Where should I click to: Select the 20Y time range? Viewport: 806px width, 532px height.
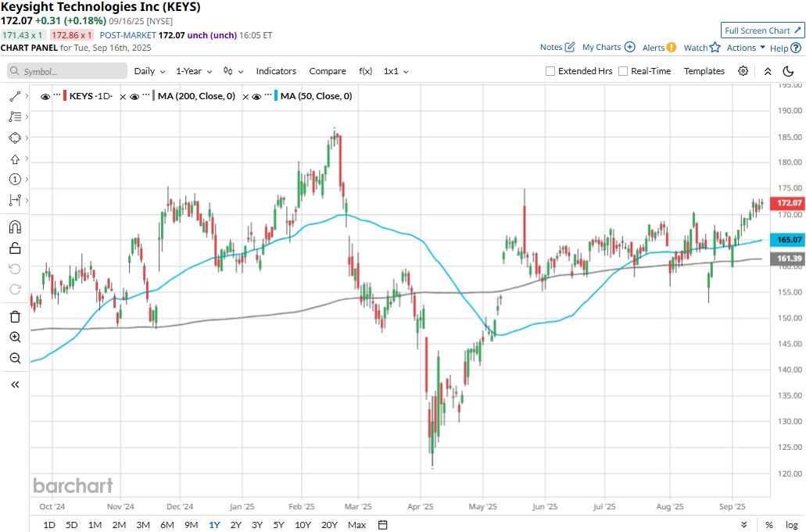(329, 525)
